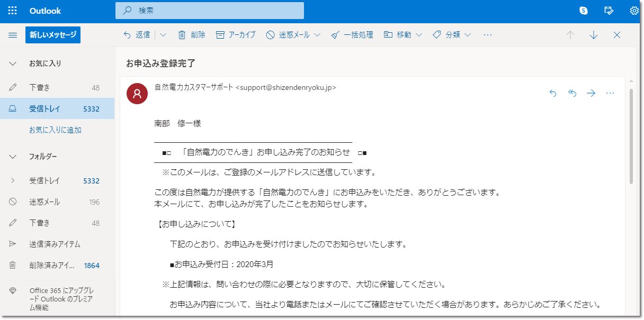644x320 pixels.
Task: Click 返信 in the toolbar
Action: click(x=137, y=35)
